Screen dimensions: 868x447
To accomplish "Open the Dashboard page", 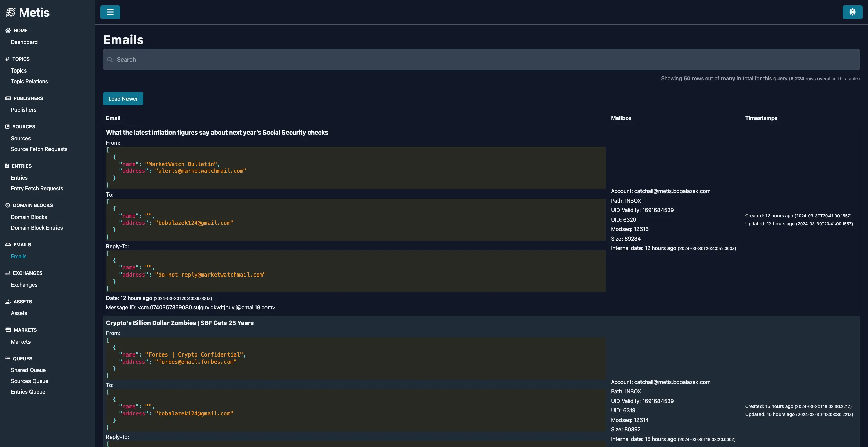I will (x=24, y=42).
